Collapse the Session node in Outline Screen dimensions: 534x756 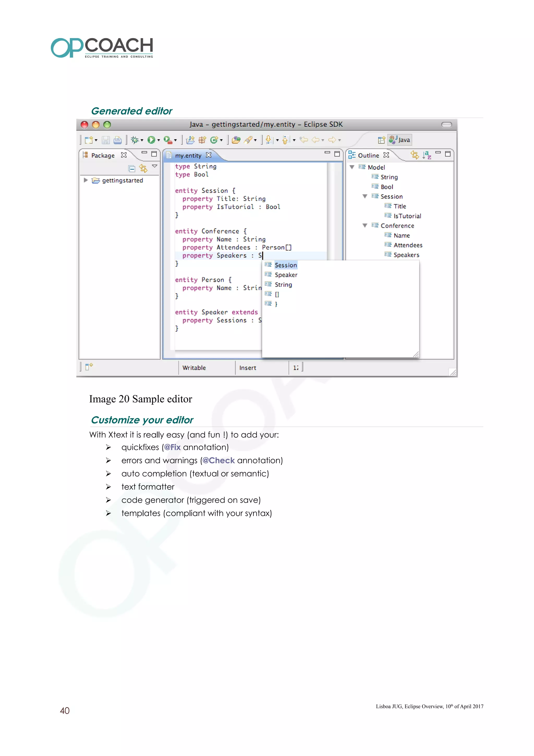point(365,197)
